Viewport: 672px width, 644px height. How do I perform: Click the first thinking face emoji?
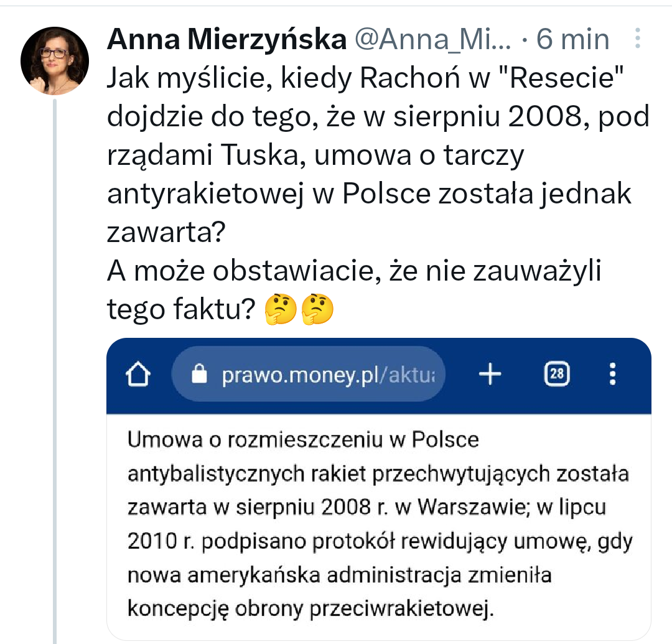[280, 309]
